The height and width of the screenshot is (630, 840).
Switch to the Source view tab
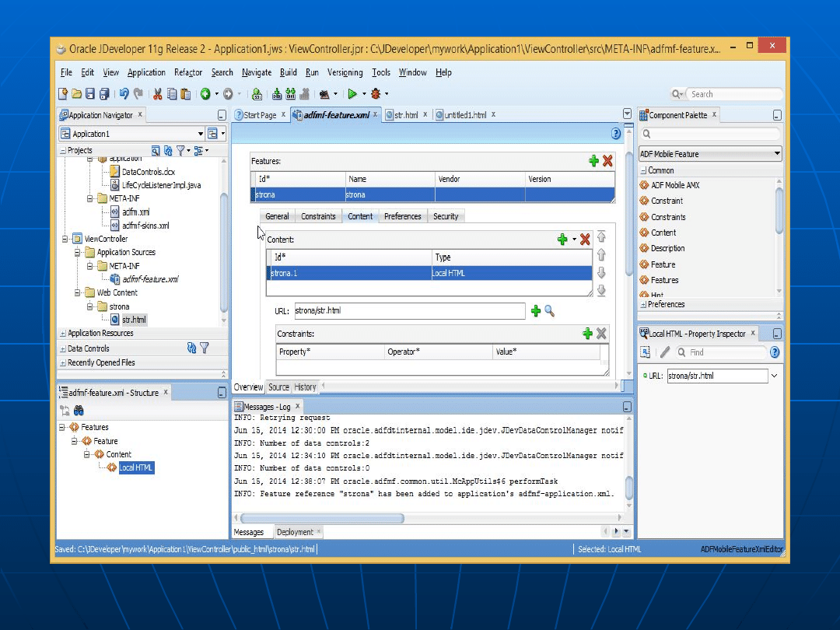click(278, 387)
